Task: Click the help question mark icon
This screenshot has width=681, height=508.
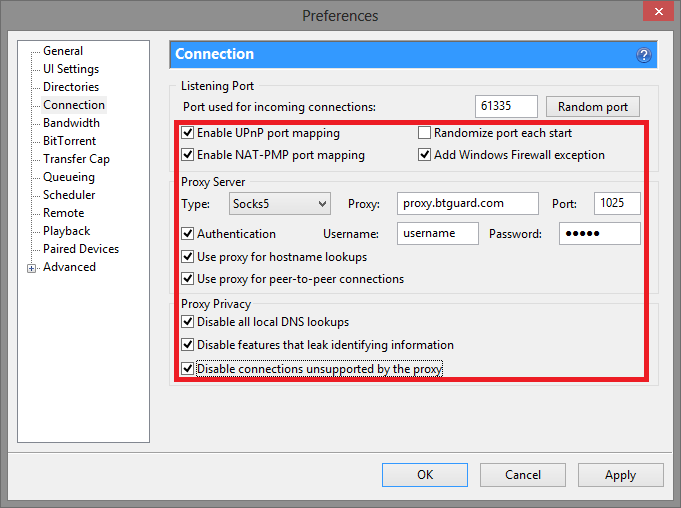Action: [643, 55]
